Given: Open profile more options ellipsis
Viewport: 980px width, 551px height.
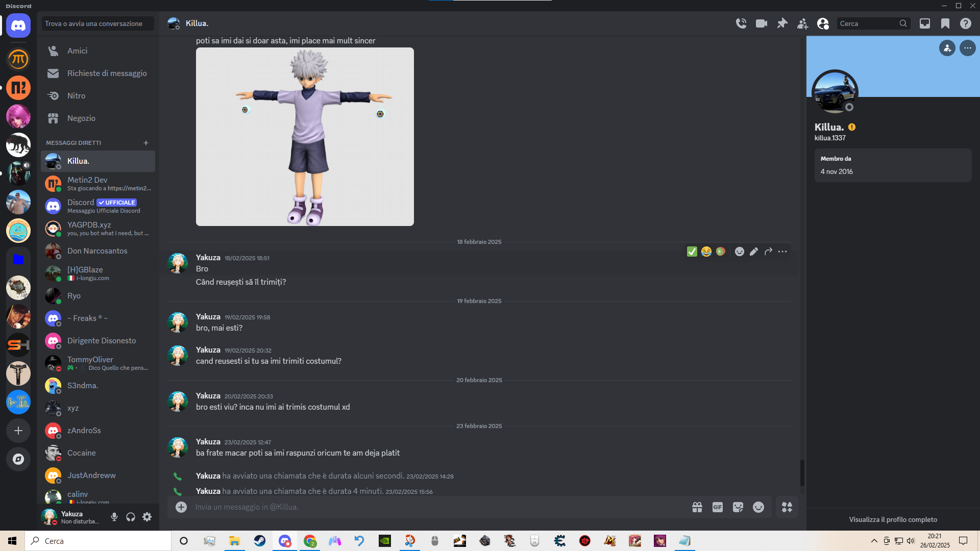Looking at the screenshot, I should pos(968,48).
